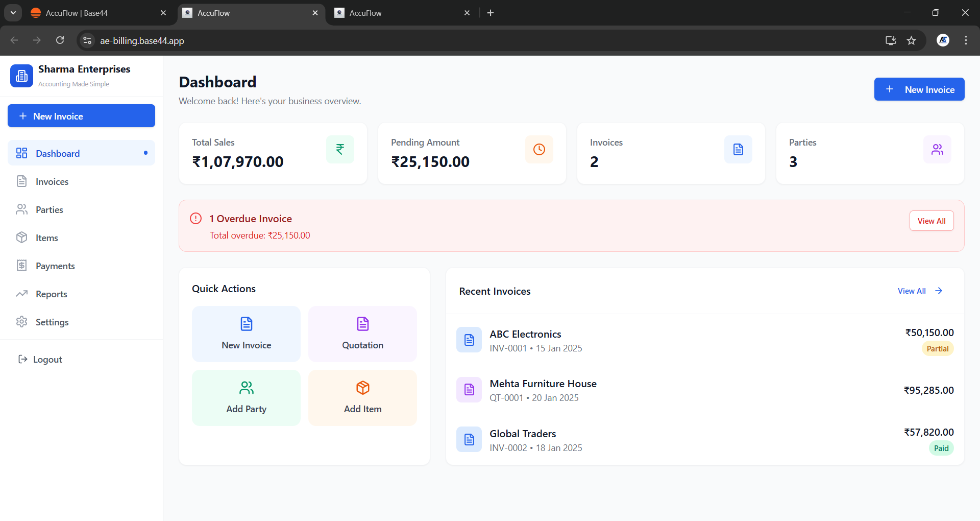
Task: Open Parties in the sidebar
Action: click(81, 209)
